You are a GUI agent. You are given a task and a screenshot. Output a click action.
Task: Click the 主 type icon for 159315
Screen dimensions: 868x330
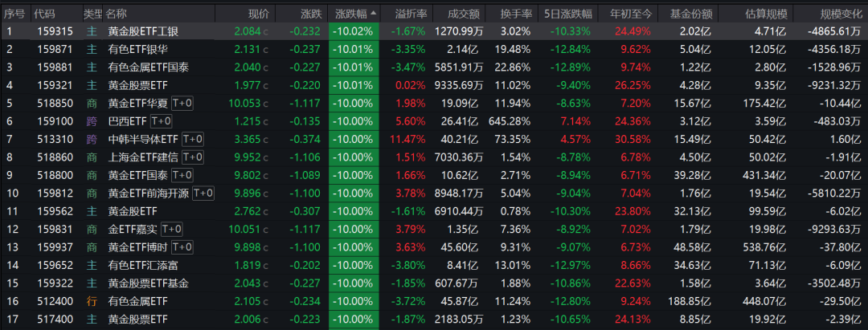coord(92,31)
